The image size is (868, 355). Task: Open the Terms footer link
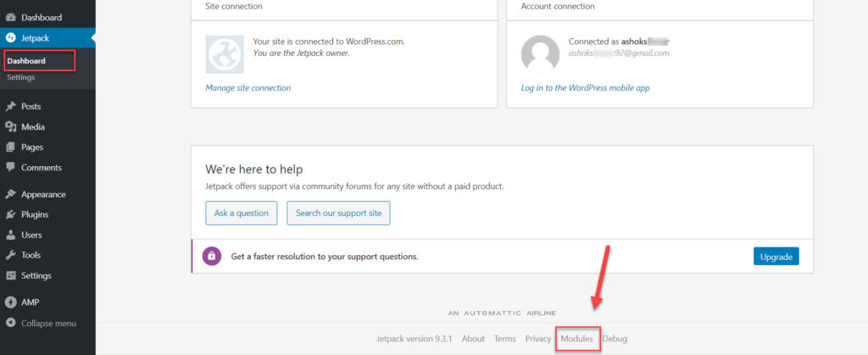coord(505,338)
